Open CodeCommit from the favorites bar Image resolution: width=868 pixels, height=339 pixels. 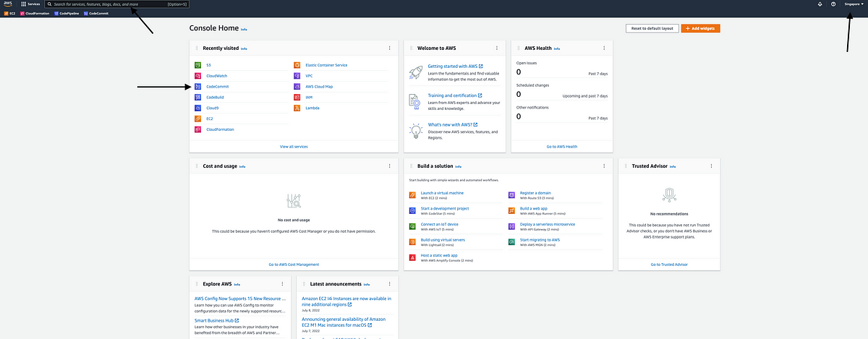pyautogui.click(x=96, y=13)
